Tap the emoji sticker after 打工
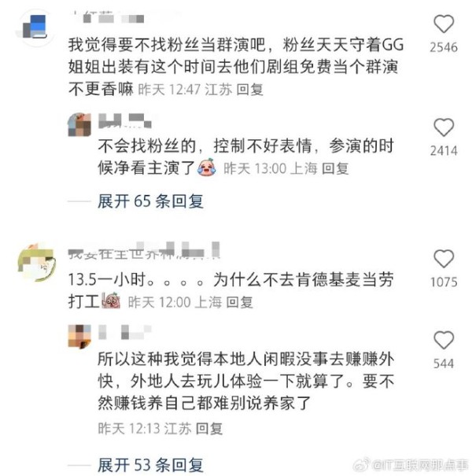The image size is (472, 476). pos(111,301)
